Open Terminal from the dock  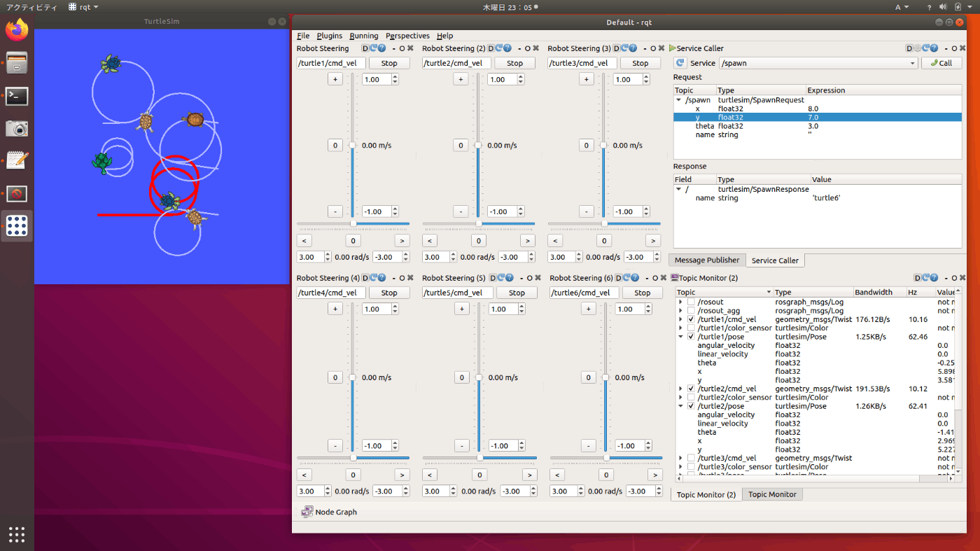pyautogui.click(x=17, y=96)
